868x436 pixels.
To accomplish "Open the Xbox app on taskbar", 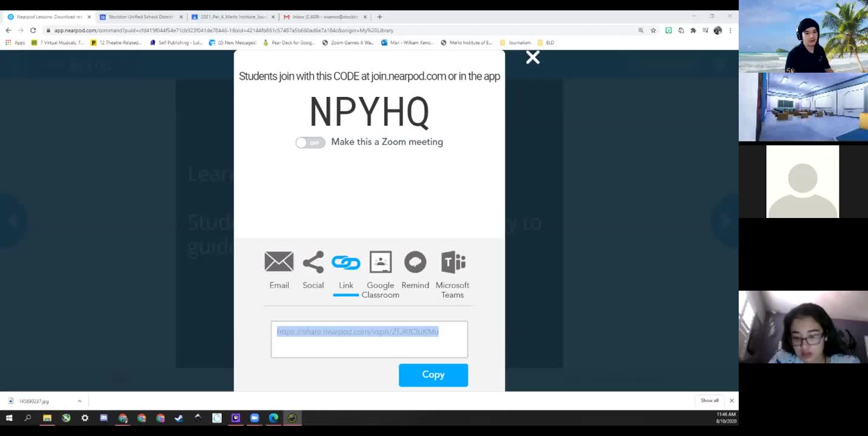I will (66, 418).
